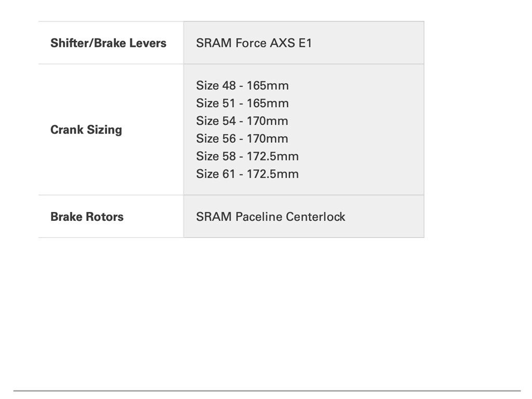Click the 172.5mm value for Size 61
The image size is (532, 399).
click(x=273, y=174)
